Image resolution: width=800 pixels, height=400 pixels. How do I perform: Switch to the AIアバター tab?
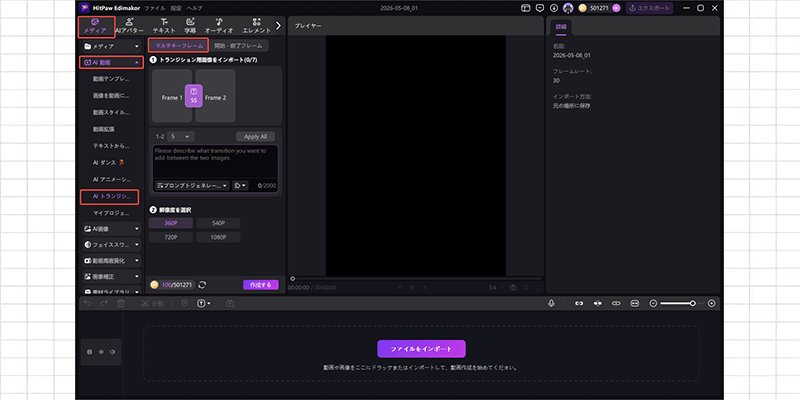tap(130, 27)
